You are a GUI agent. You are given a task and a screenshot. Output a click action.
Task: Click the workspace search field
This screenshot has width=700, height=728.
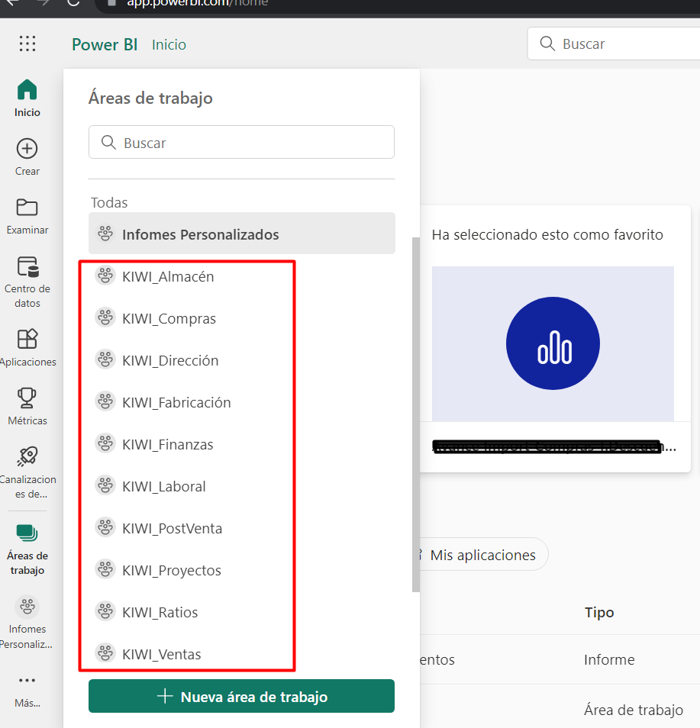(x=241, y=142)
